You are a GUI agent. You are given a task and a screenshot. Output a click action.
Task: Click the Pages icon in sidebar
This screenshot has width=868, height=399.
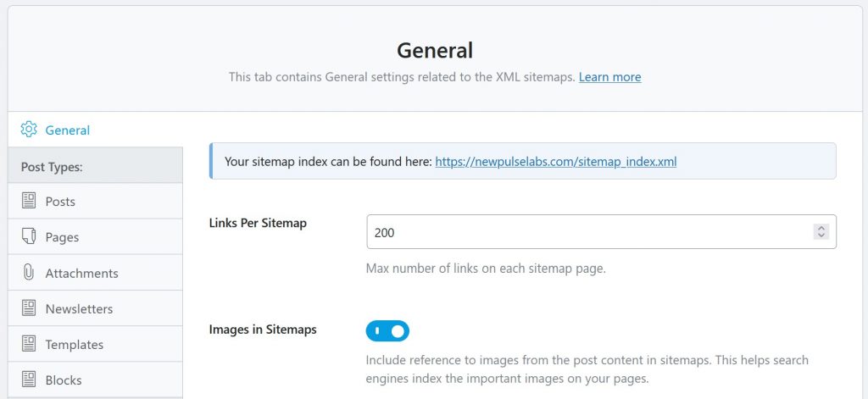point(29,236)
